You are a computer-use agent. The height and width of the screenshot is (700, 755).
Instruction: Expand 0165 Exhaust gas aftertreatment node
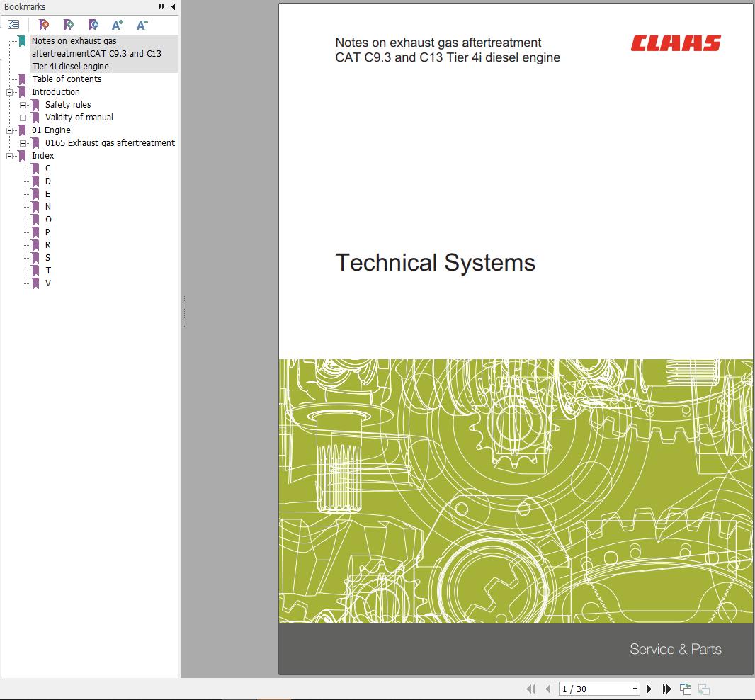point(23,143)
